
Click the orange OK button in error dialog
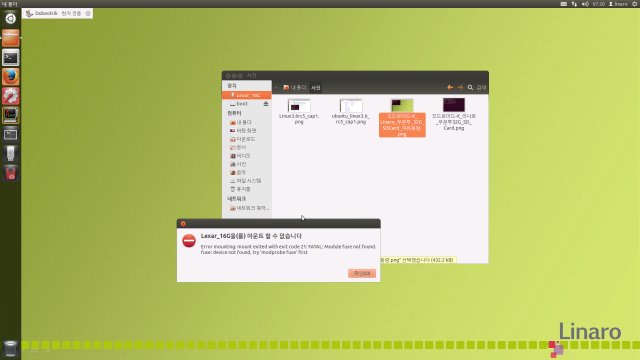(x=362, y=273)
